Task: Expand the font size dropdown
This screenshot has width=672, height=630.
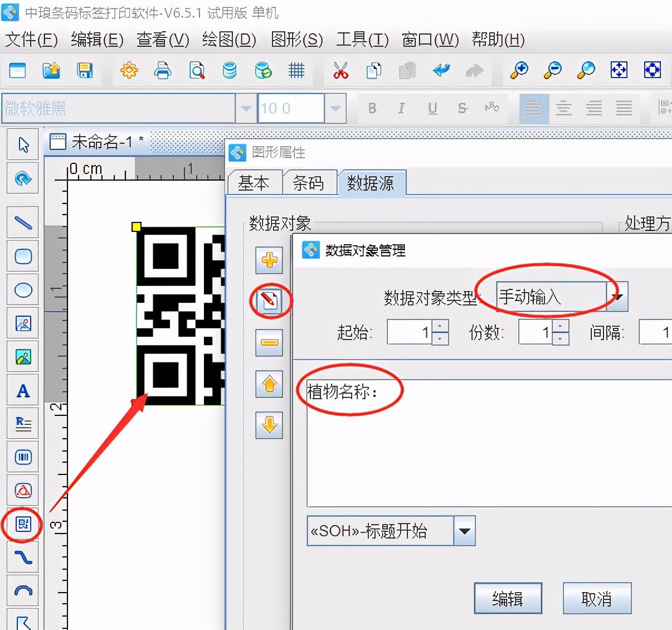Action: (x=335, y=108)
